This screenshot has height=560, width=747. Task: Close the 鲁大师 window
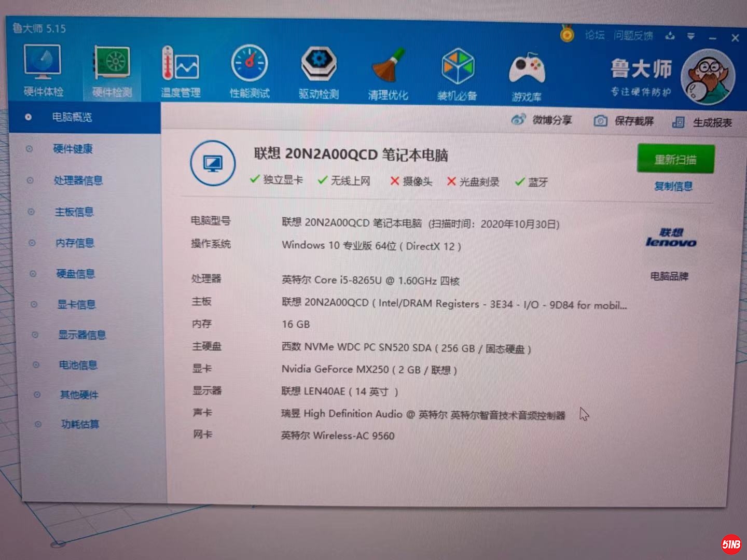[735, 38]
